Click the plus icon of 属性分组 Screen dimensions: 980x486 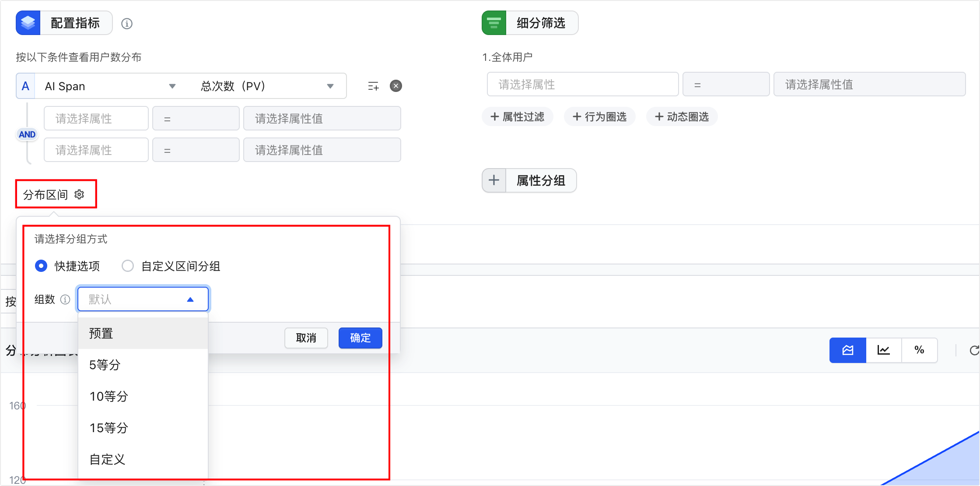coord(494,180)
